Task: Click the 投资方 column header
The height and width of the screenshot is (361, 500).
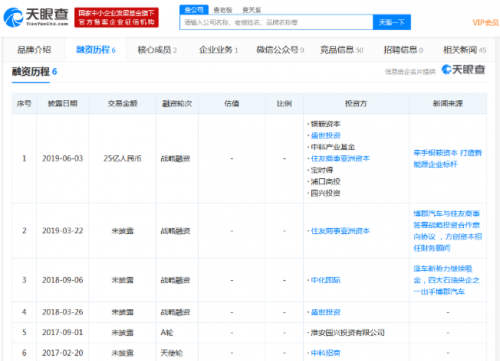Action: click(x=356, y=104)
